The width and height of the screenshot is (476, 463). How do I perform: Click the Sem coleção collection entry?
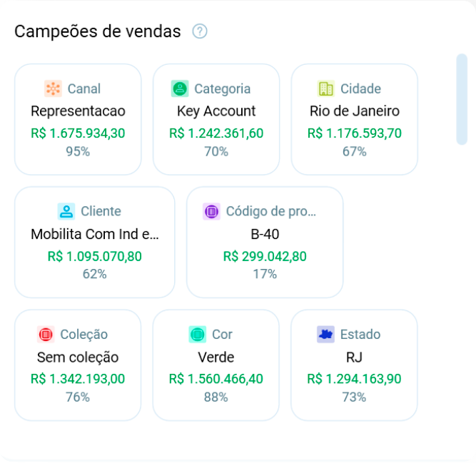tap(78, 357)
